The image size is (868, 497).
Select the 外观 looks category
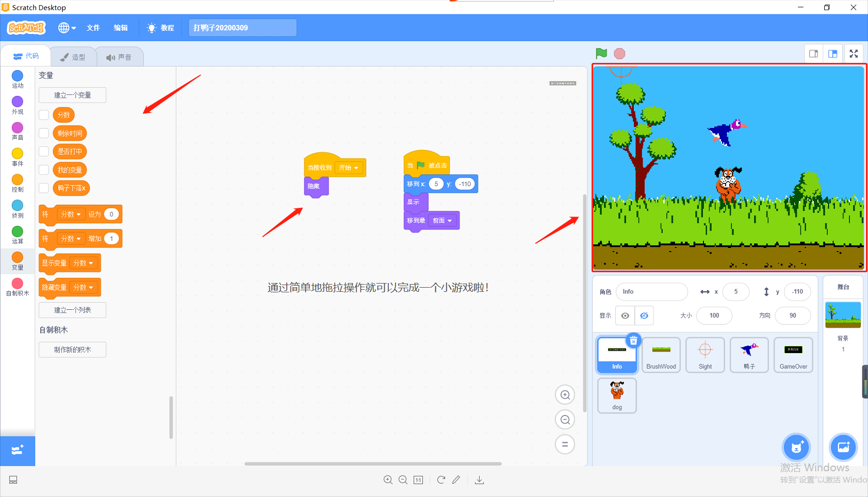(x=18, y=105)
